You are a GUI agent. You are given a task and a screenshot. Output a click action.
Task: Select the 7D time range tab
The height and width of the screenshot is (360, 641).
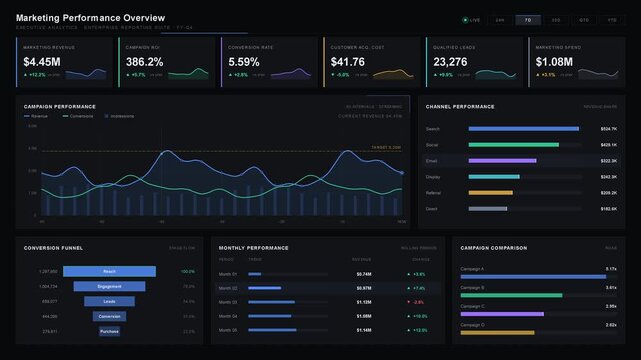pos(528,20)
